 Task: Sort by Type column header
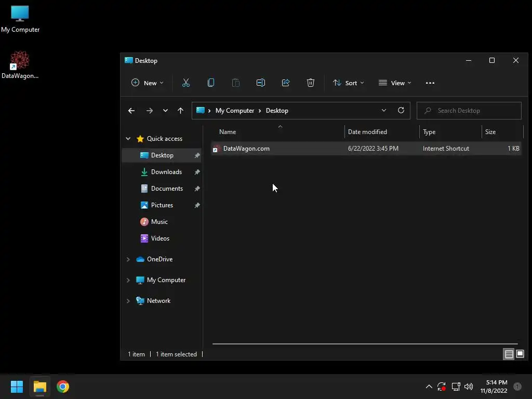coord(429,132)
